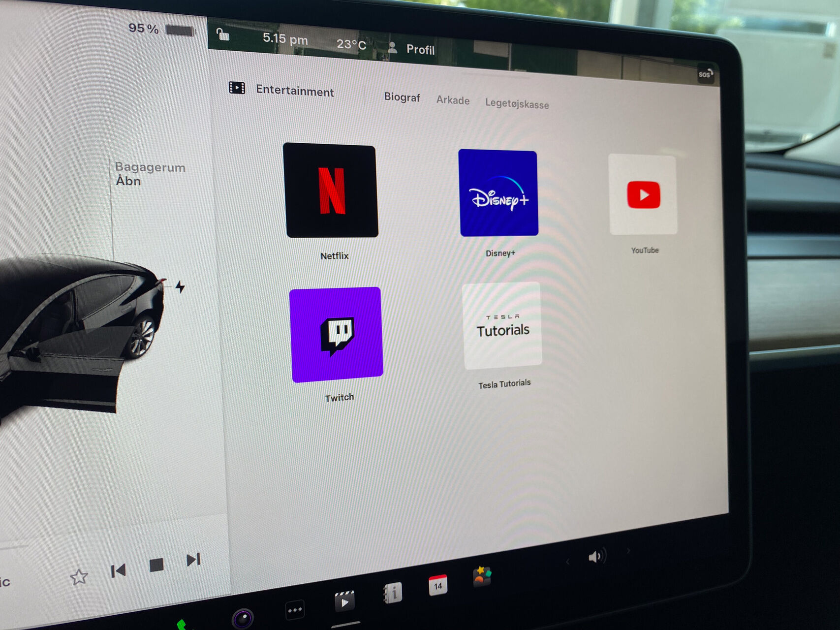This screenshot has height=630, width=840.
Task: Switch to the Biograf tab
Action: (x=402, y=97)
